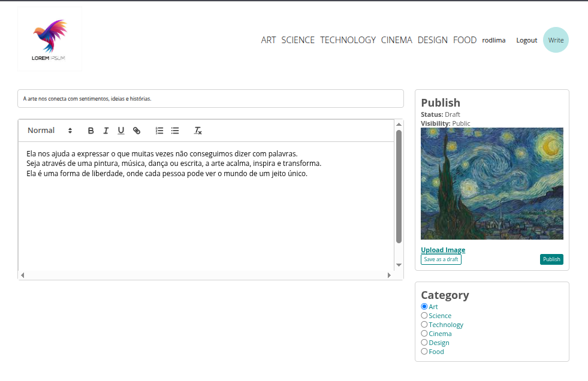Pick the Food category radio button
This screenshot has width=588, height=381.
coord(424,352)
